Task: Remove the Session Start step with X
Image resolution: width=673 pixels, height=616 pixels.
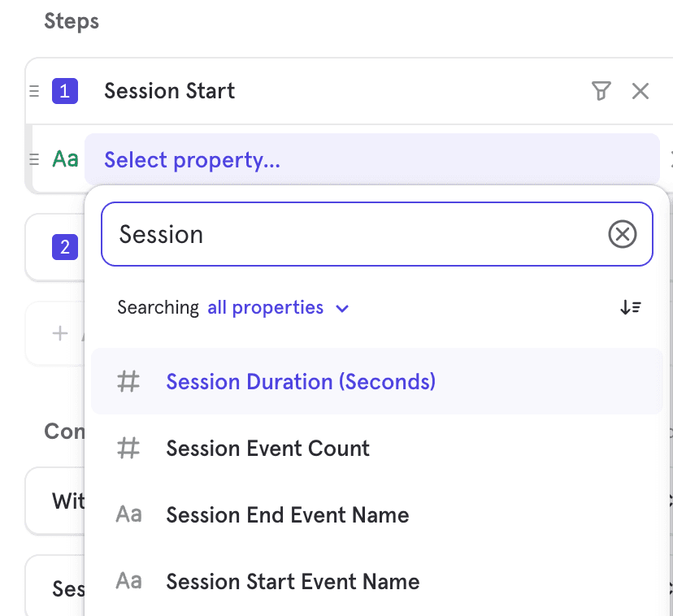Action: pos(640,91)
